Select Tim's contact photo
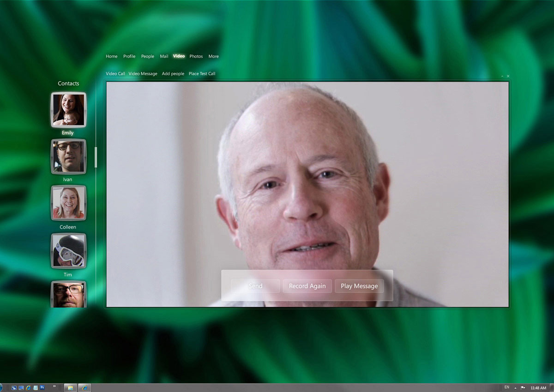The image size is (554, 392). point(68,251)
